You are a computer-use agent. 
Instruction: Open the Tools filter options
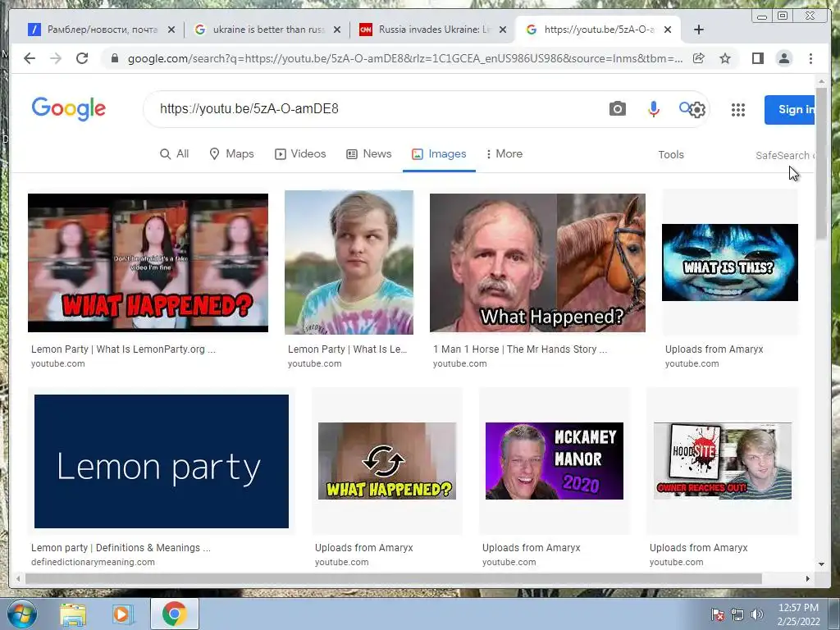tap(671, 155)
